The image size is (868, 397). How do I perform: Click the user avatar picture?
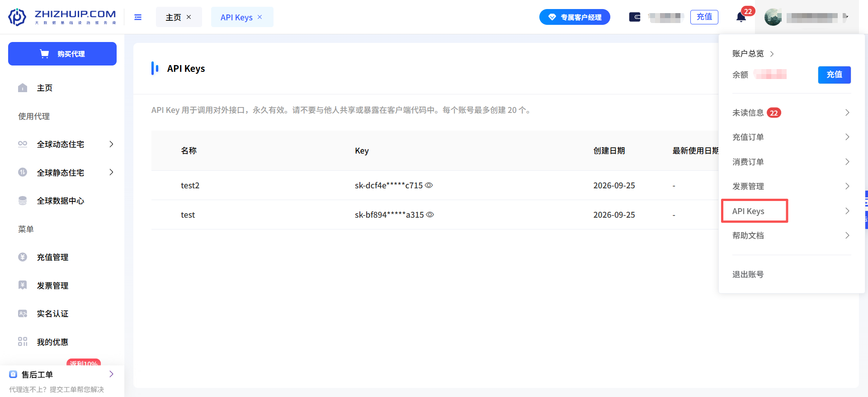773,17
